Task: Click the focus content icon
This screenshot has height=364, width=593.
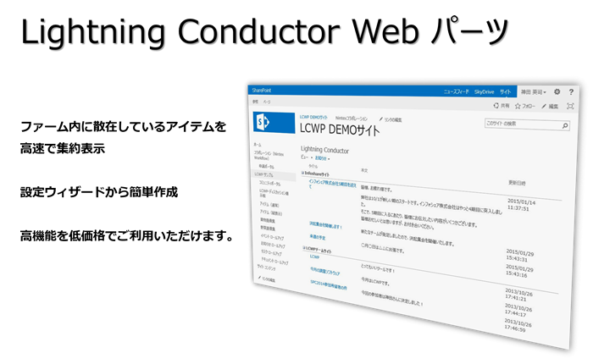Action: (569, 107)
